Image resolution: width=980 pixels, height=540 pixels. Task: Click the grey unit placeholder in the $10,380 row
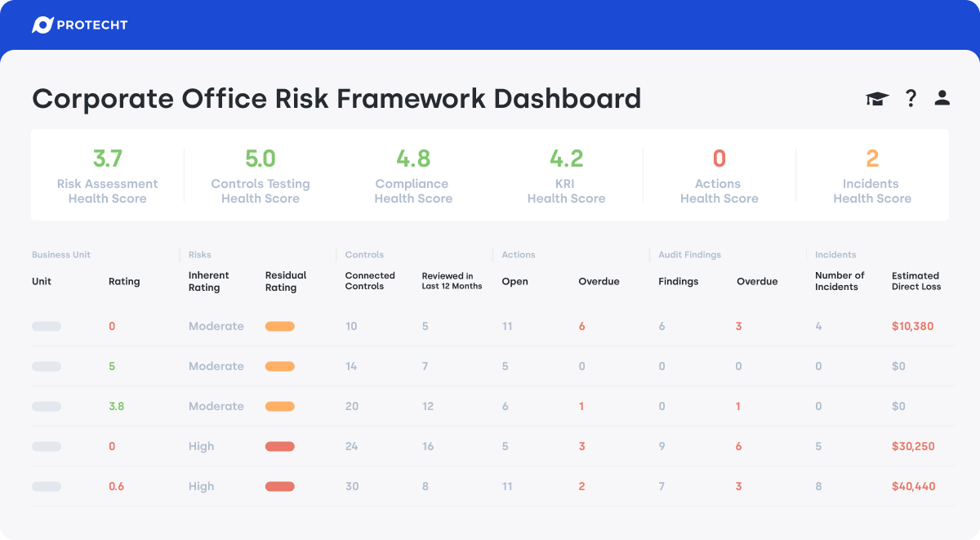(47, 326)
